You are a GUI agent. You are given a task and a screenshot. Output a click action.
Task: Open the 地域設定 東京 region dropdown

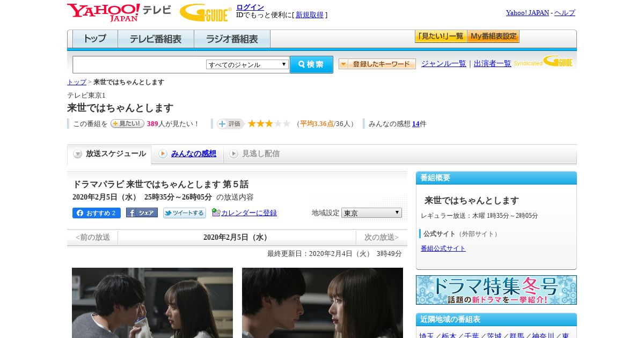371,213
